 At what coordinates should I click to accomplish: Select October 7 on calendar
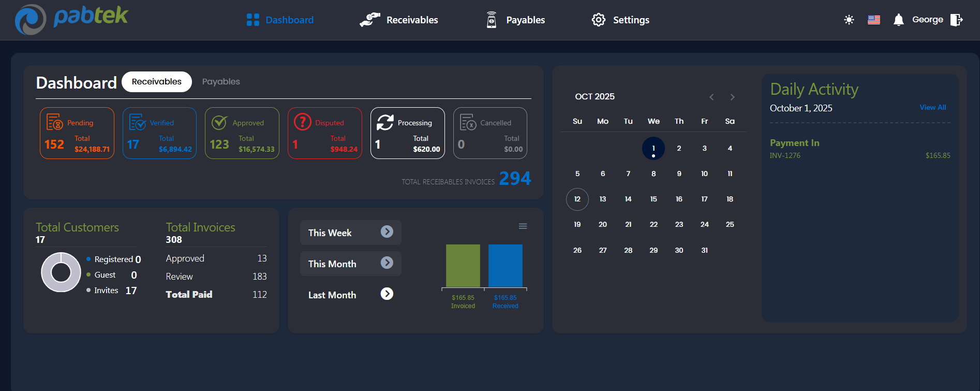[x=628, y=174]
